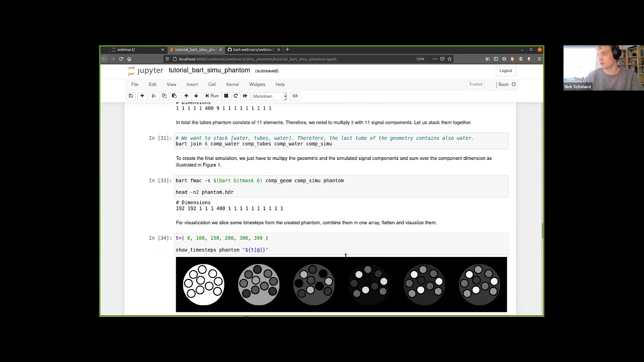Open the command palette keyboard icon

point(295,96)
